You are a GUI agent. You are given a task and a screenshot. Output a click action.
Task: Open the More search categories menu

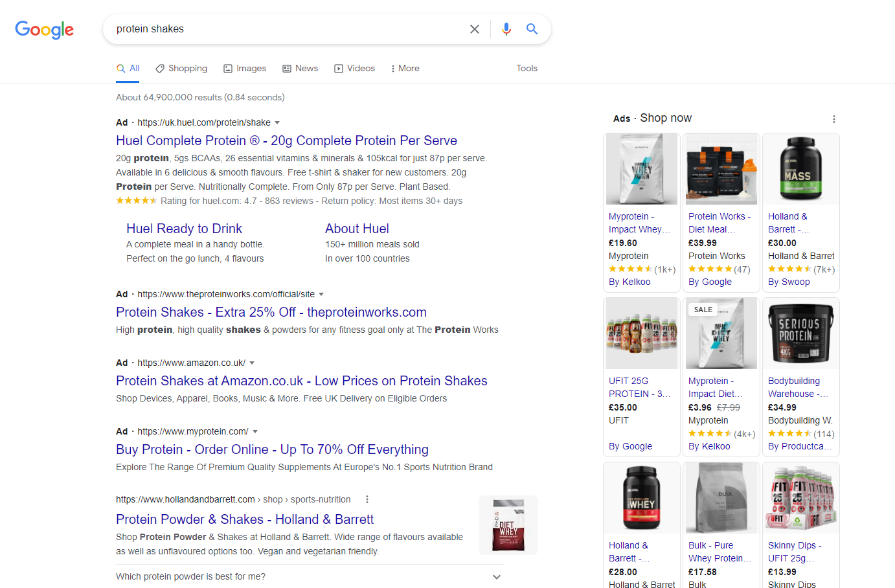point(404,68)
